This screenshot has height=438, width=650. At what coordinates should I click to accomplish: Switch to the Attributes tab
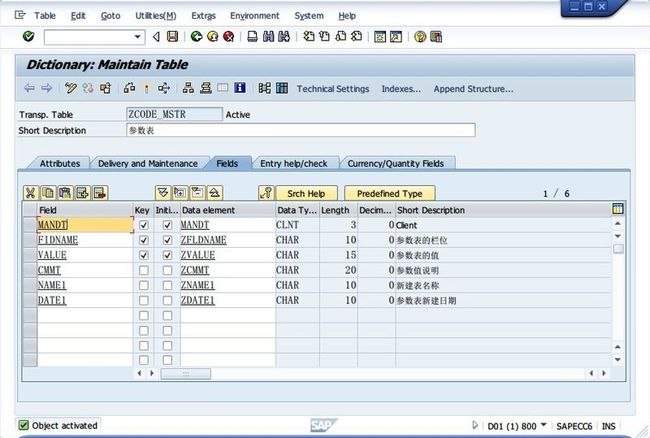coord(60,163)
